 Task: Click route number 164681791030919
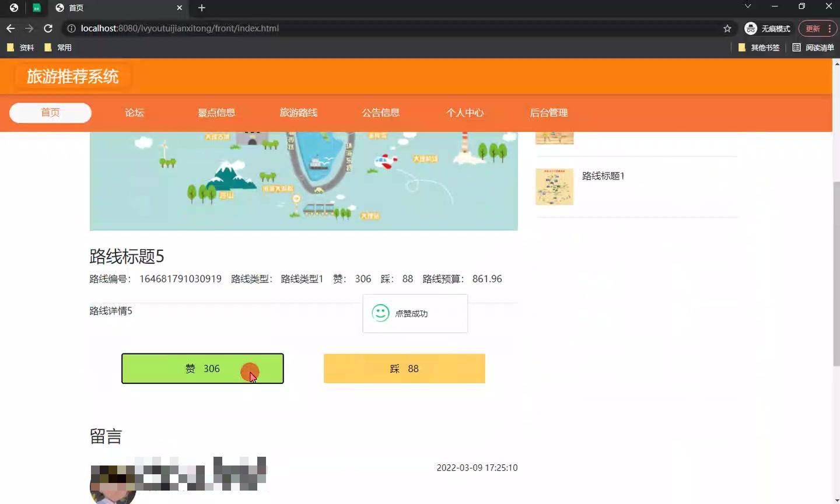point(180,279)
